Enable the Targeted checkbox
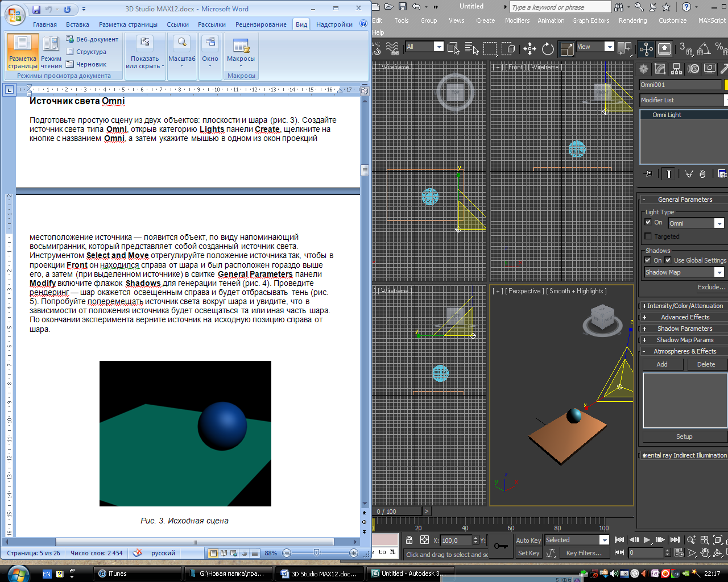728x582 pixels. pos(648,236)
